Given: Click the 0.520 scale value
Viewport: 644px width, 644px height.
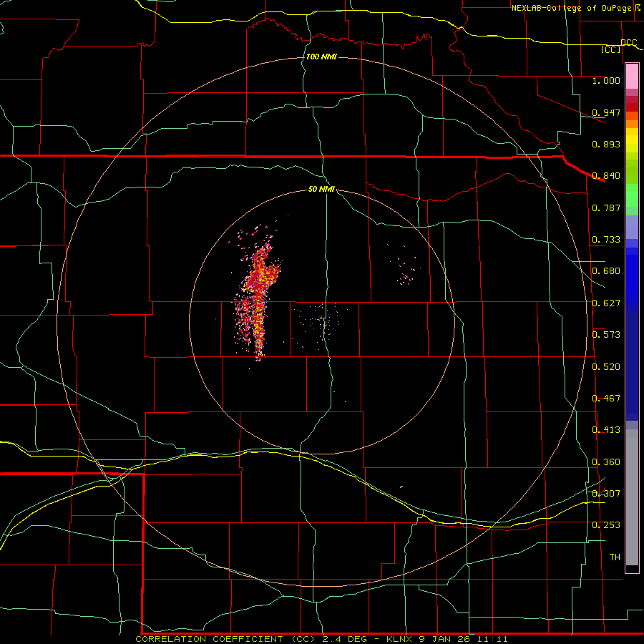Looking at the screenshot, I should click(x=606, y=367).
